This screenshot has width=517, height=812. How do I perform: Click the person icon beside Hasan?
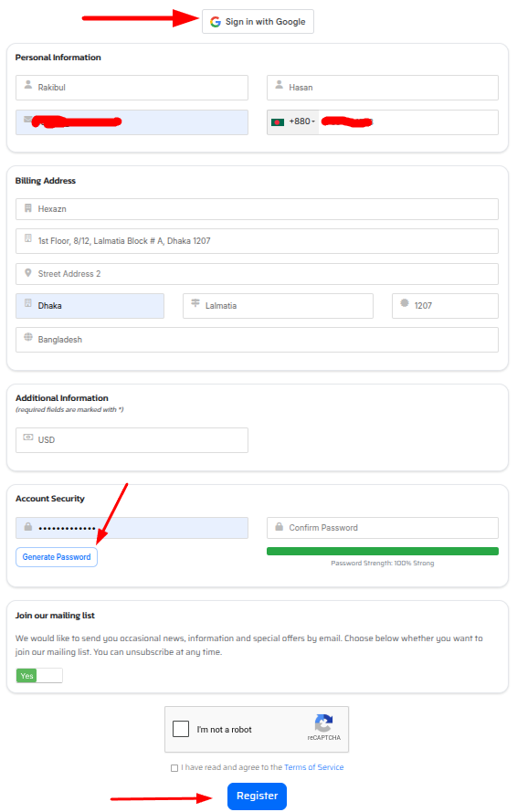coord(279,84)
